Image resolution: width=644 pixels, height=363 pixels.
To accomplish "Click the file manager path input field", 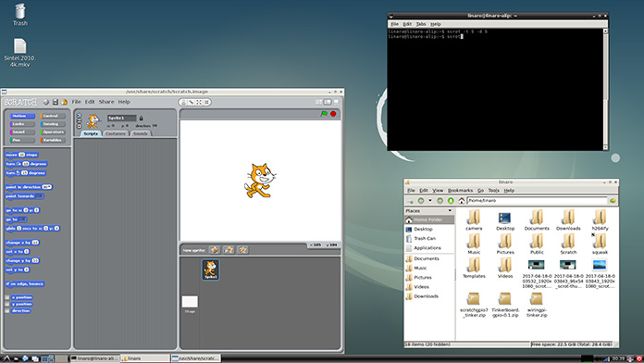I will pos(538,201).
